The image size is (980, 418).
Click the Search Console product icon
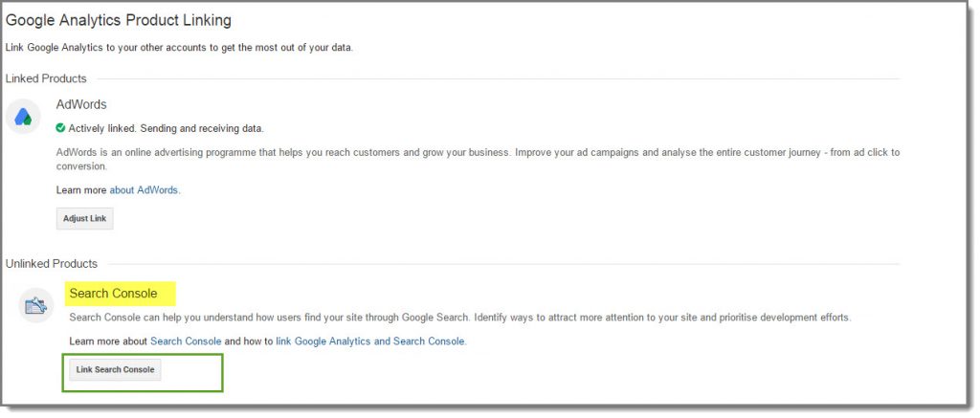click(36, 305)
